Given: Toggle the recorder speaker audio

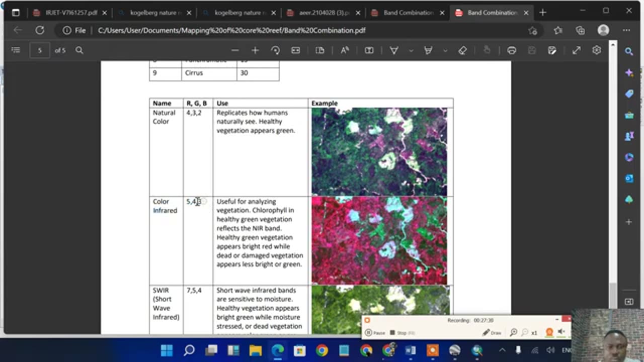Looking at the screenshot, I should click(x=561, y=332).
